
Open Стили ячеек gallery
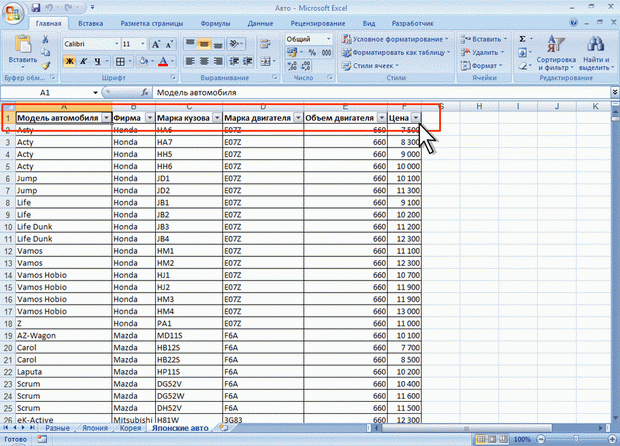(x=370, y=66)
